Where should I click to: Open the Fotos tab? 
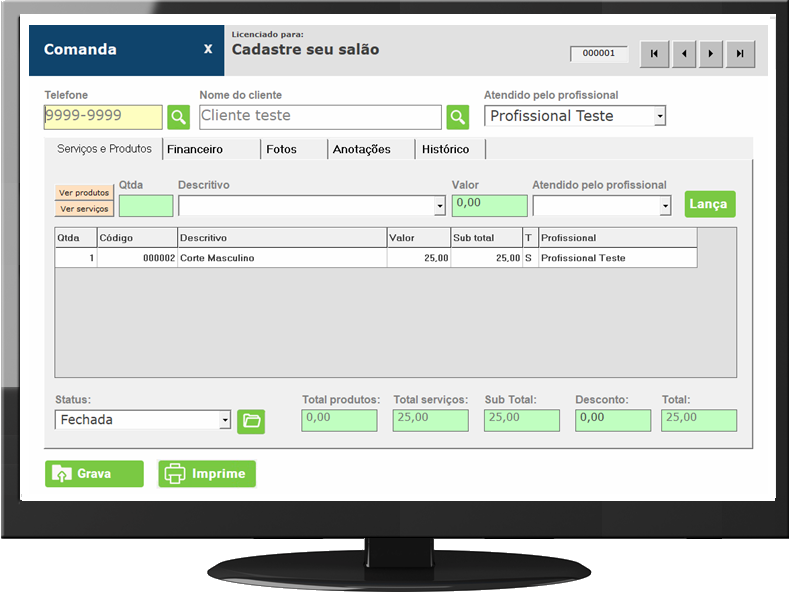pyautogui.click(x=281, y=149)
